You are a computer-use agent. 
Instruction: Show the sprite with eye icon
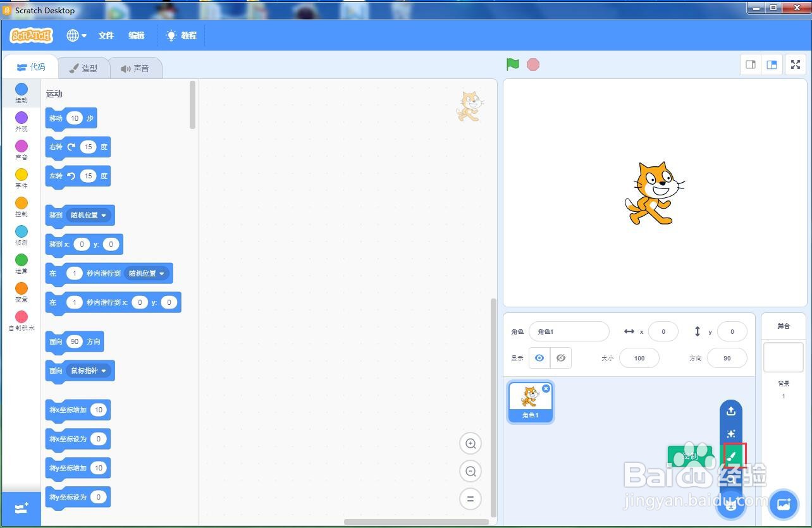pos(539,358)
